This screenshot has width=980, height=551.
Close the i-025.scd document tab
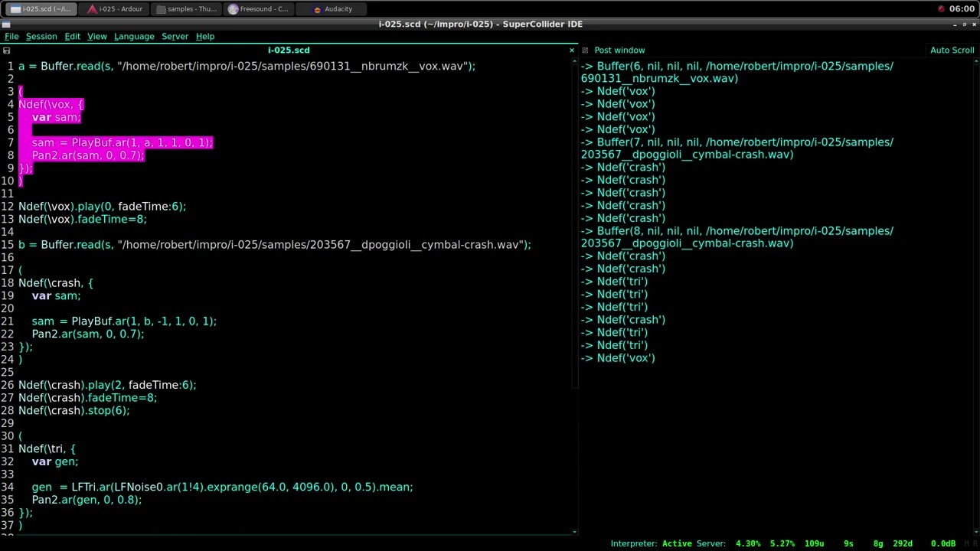(571, 50)
